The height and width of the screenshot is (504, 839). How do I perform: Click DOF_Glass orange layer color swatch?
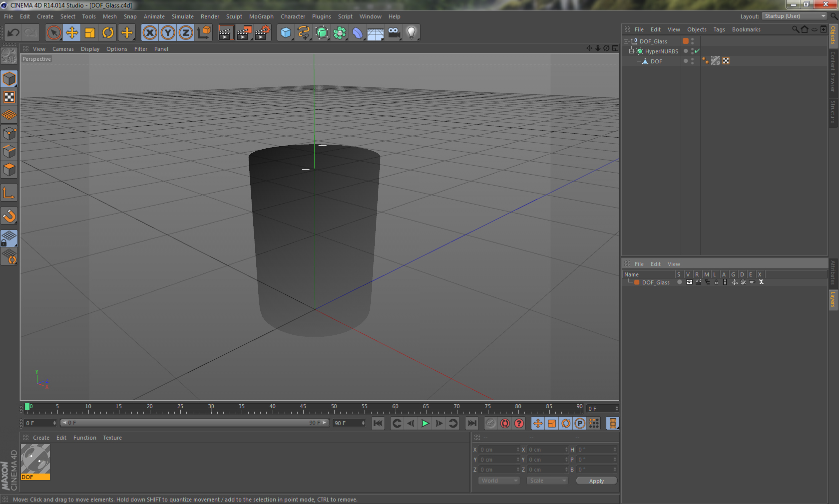(x=686, y=41)
